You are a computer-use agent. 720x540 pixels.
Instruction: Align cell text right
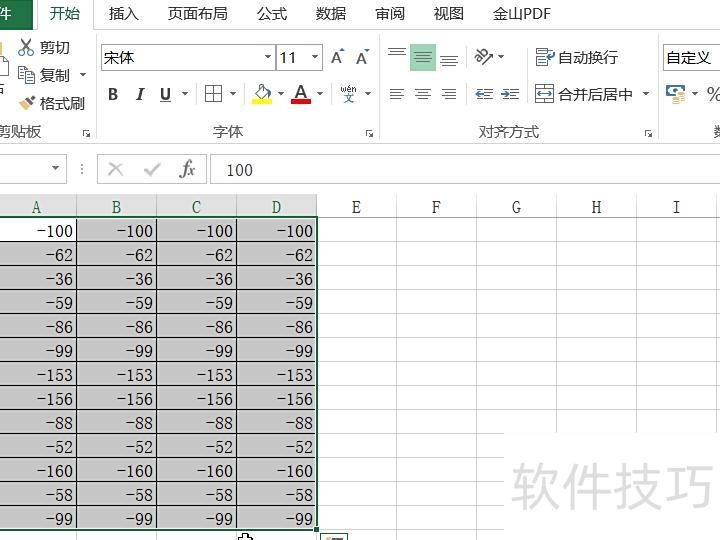[x=449, y=94]
